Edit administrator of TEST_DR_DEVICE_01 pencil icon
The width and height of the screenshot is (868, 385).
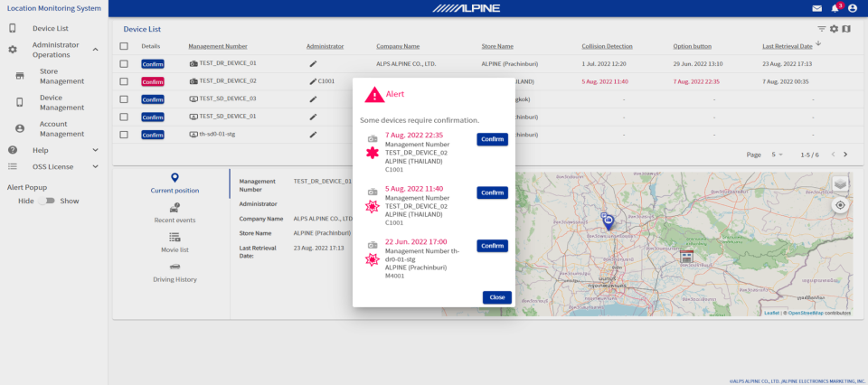point(313,63)
